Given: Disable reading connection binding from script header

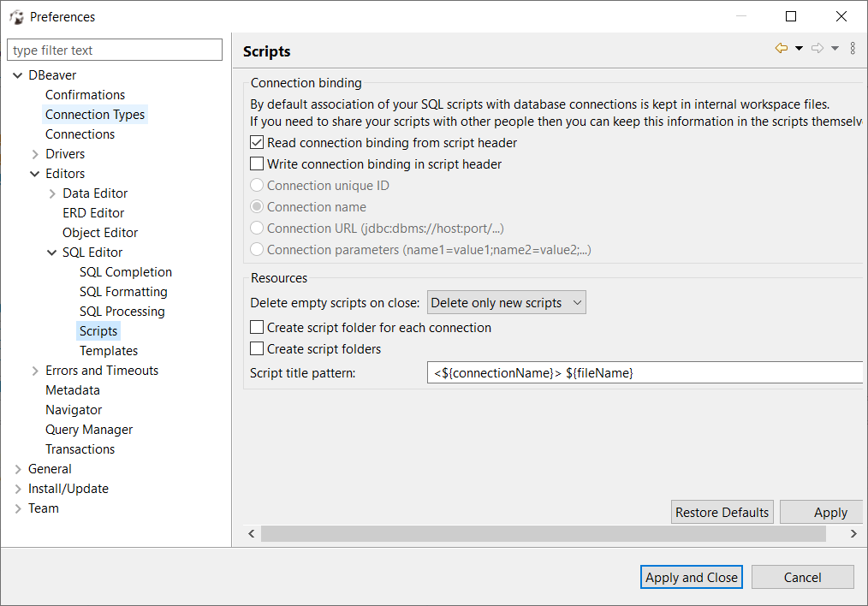Looking at the screenshot, I should coord(256,142).
